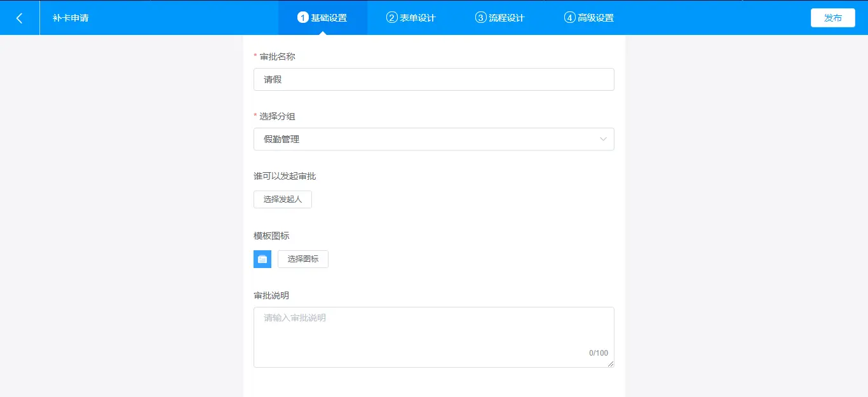This screenshot has height=397, width=868.
Task: Click the 模板图标 label
Action: tap(271, 236)
